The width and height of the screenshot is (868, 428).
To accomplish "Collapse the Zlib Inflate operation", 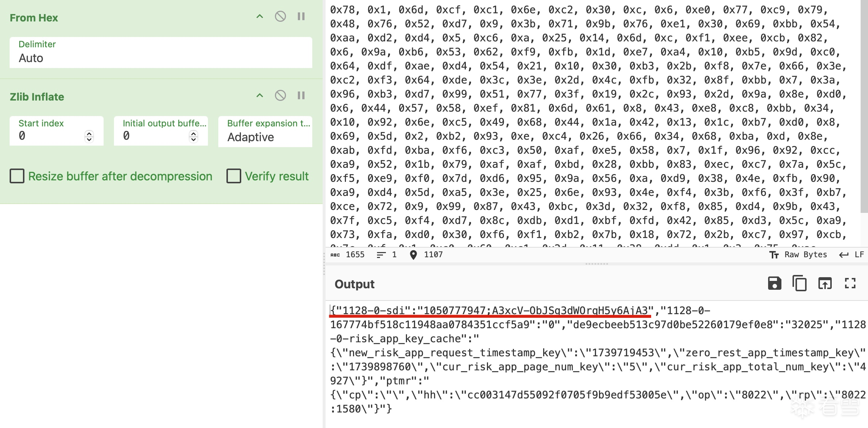I will [260, 96].
